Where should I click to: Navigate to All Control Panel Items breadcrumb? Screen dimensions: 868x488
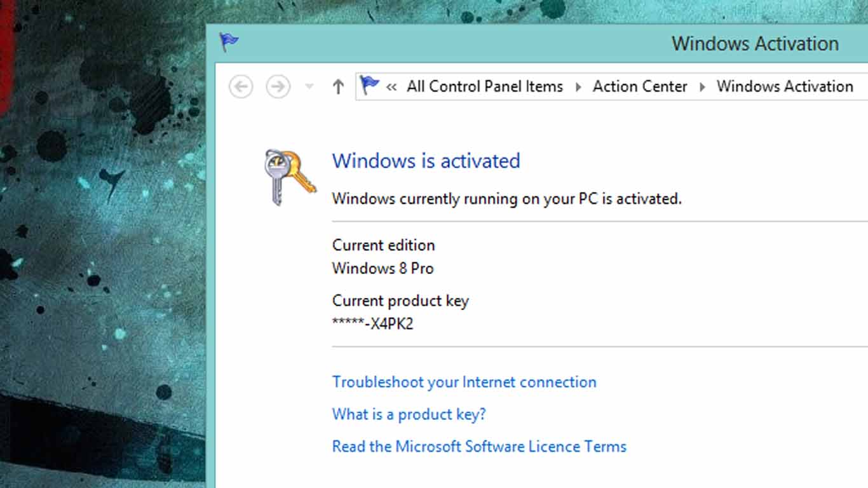[x=485, y=86]
